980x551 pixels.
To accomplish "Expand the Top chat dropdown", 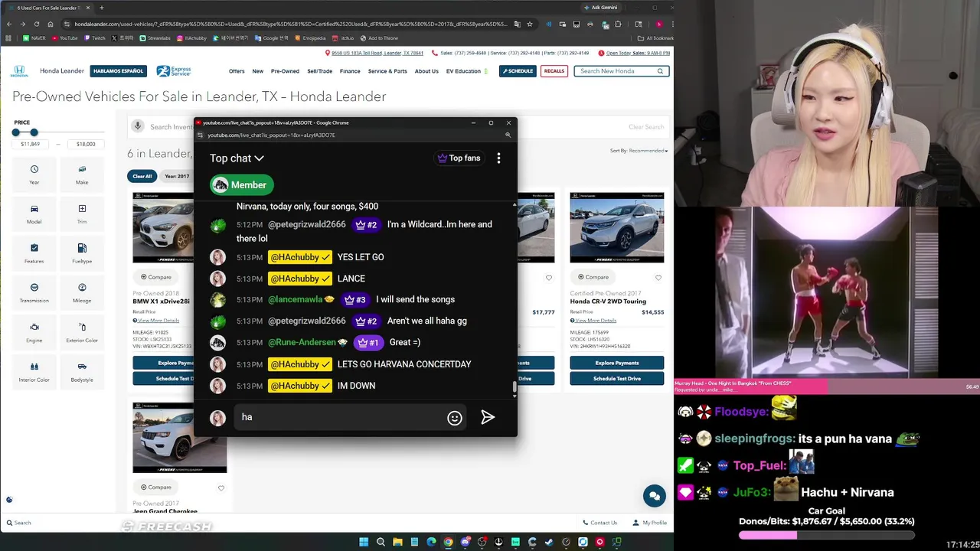I will [x=237, y=158].
